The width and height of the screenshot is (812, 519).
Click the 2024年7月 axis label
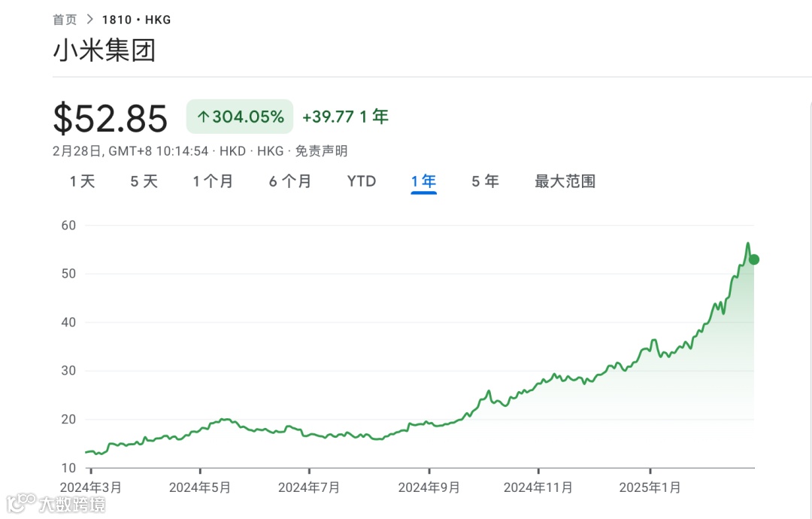click(x=309, y=487)
